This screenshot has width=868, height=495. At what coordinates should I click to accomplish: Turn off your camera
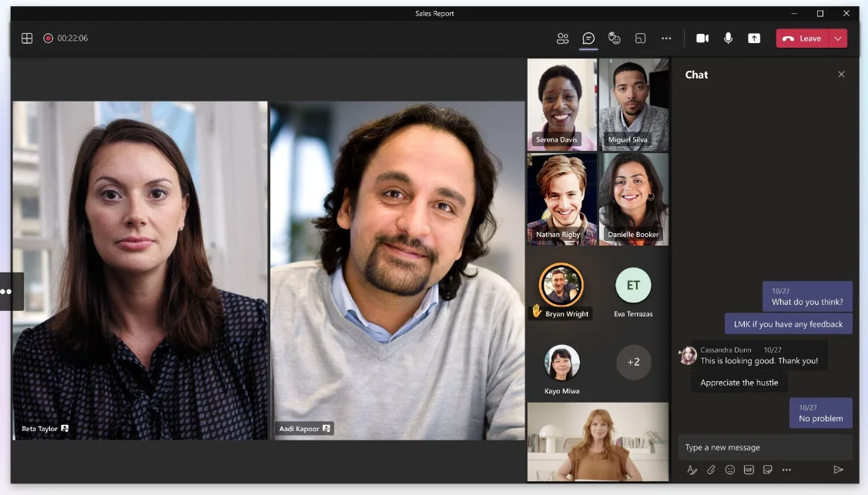click(x=702, y=38)
